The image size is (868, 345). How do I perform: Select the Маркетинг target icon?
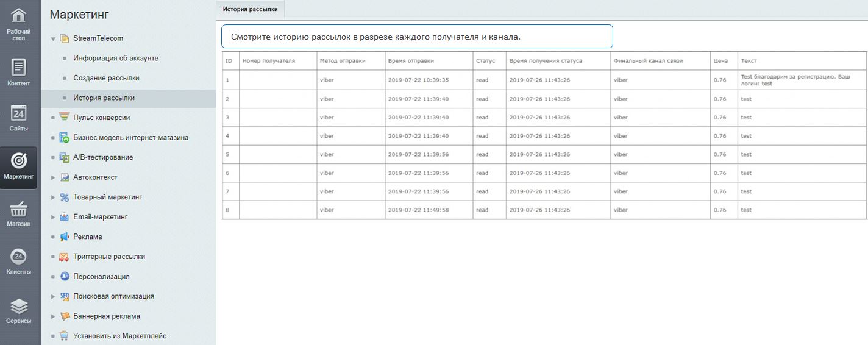[19, 161]
